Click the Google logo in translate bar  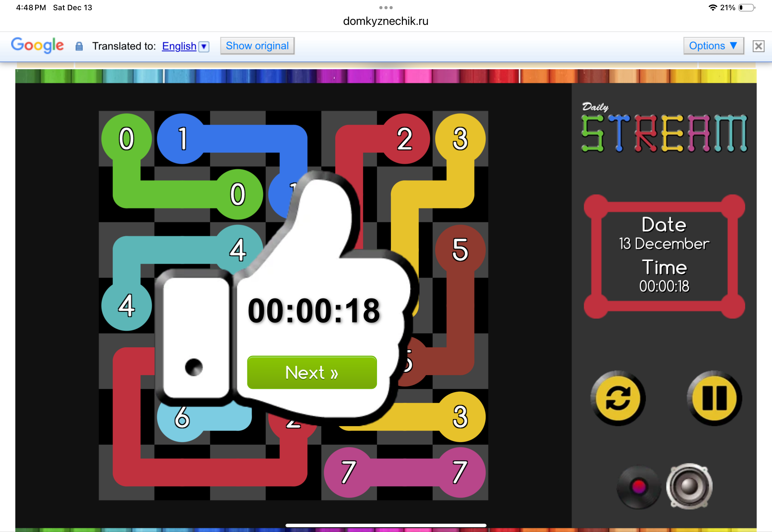click(37, 45)
